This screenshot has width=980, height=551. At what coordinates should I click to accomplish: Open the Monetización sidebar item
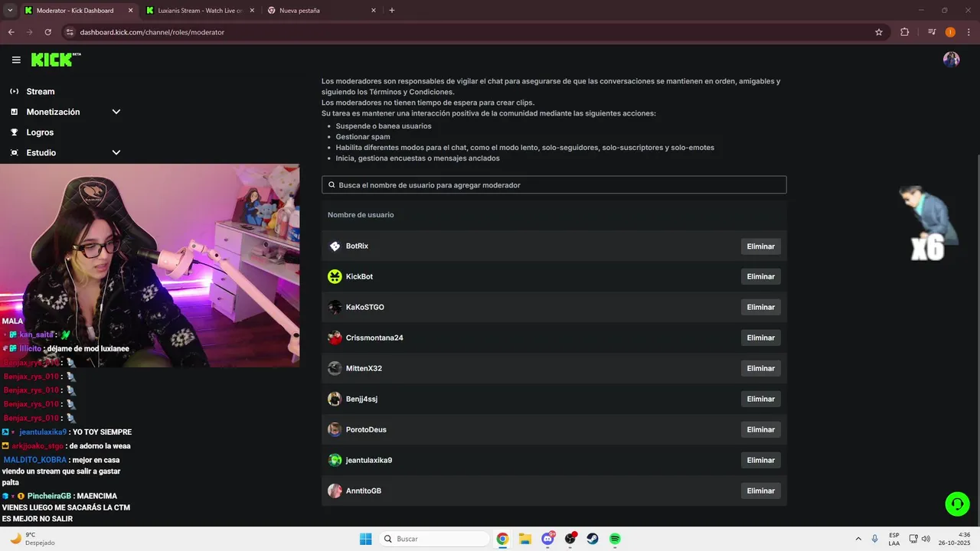pyautogui.click(x=53, y=112)
